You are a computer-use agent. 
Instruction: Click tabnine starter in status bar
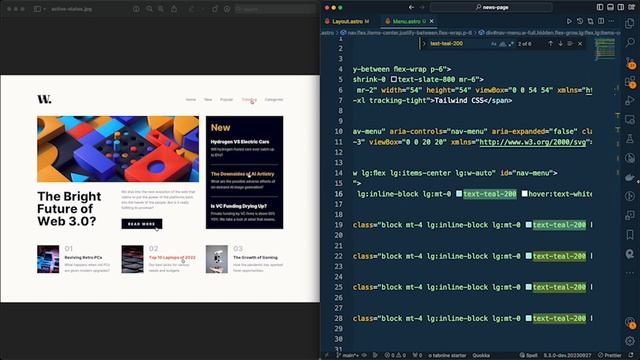[447, 355]
